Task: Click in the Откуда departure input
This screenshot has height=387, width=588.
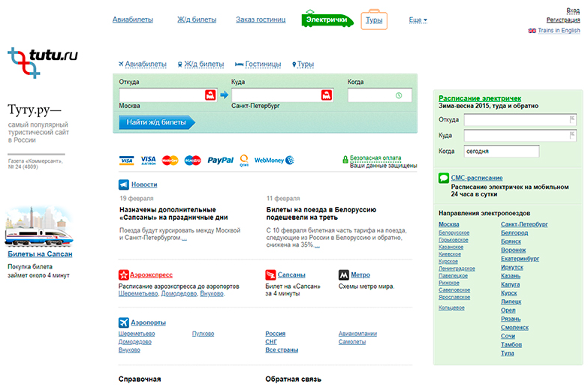Action: pyautogui.click(x=168, y=95)
